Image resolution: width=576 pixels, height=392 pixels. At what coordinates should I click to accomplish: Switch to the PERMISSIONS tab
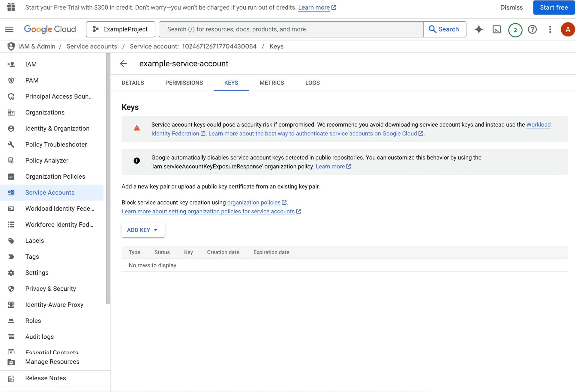[x=184, y=83]
